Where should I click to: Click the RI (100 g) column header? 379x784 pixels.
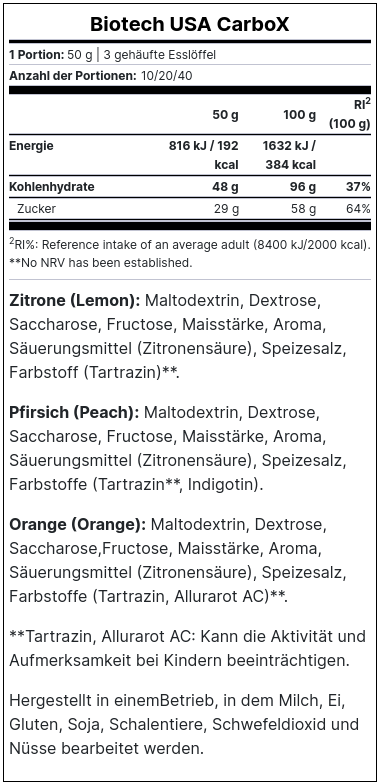tap(350, 114)
